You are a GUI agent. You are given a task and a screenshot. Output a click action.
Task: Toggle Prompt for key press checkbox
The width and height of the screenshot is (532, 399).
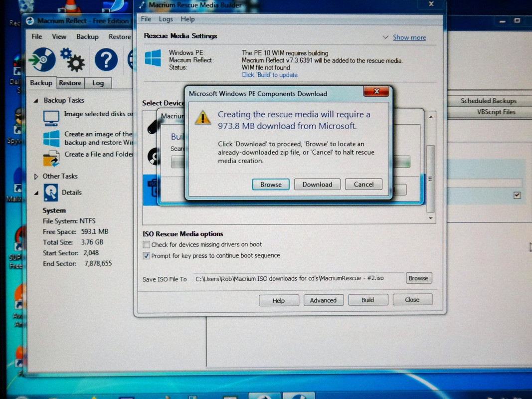[x=146, y=256]
